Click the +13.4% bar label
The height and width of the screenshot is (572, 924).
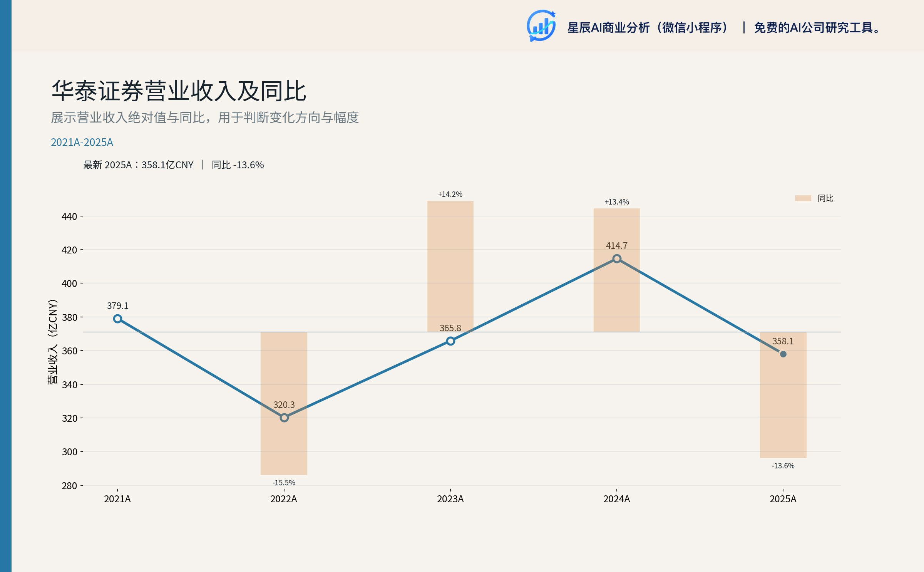pos(617,202)
